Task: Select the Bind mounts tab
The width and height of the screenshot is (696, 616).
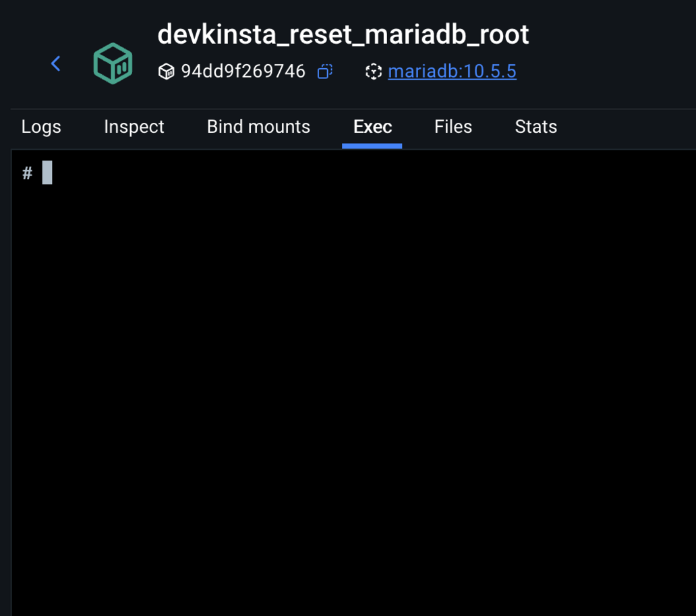Action: pos(258,127)
